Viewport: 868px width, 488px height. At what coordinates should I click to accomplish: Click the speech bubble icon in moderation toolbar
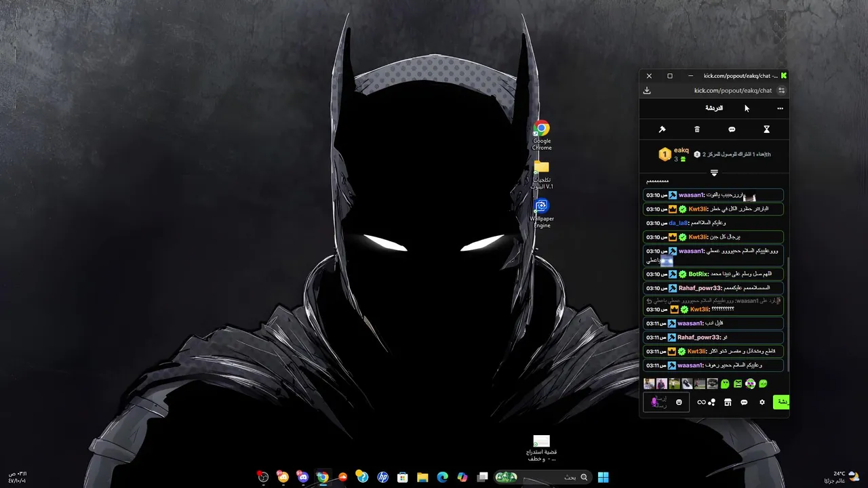click(x=732, y=129)
